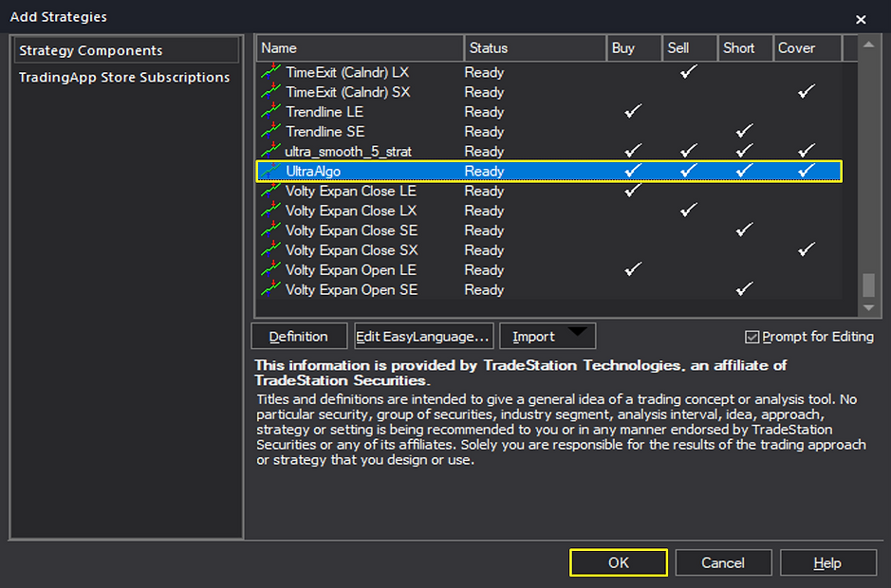Click the Volty Expan Close SE icon
Screen dimensions: 891x588
tap(271, 230)
